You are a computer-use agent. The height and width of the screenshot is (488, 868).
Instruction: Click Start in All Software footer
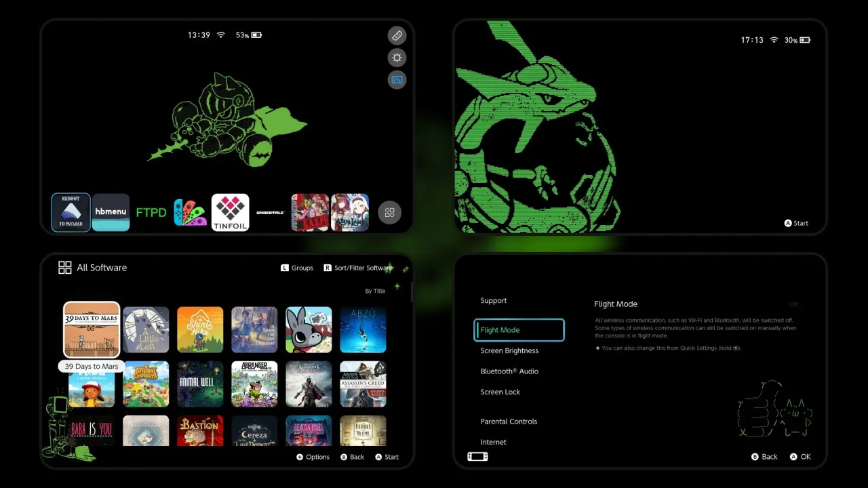387,457
